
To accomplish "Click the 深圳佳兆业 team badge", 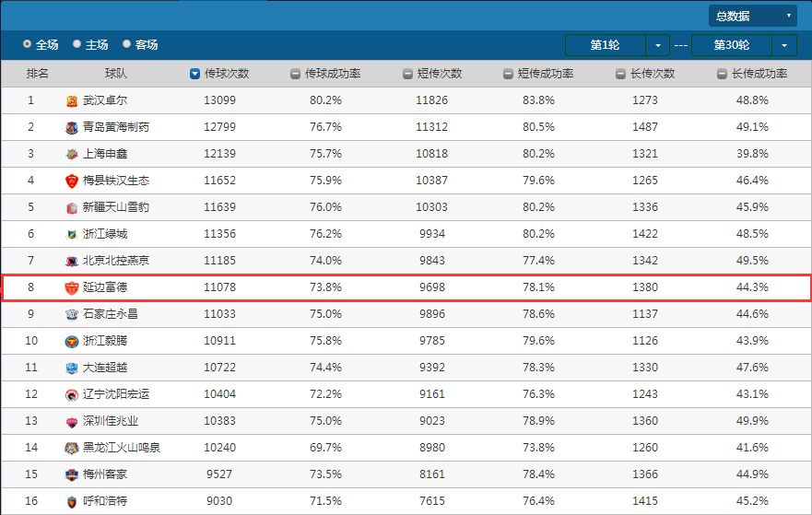I will (x=72, y=422).
